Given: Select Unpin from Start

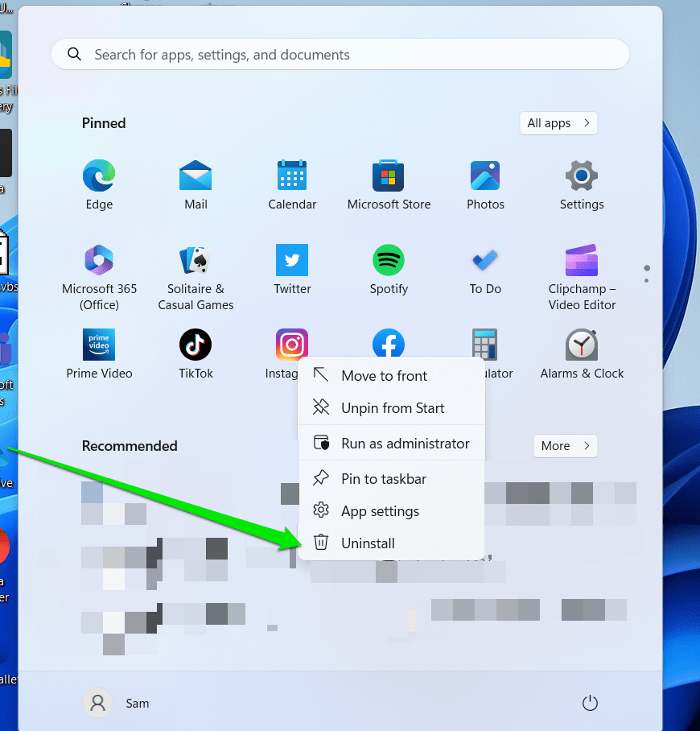Looking at the screenshot, I should pyautogui.click(x=392, y=408).
